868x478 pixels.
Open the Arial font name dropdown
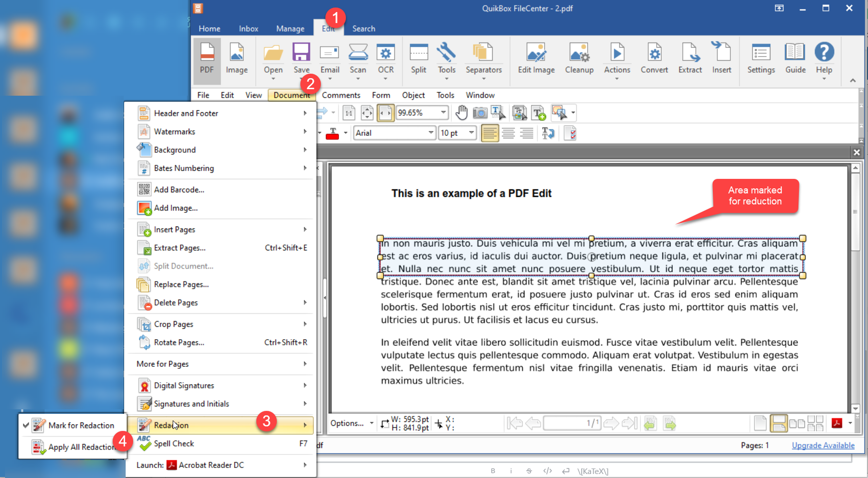[x=430, y=133]
